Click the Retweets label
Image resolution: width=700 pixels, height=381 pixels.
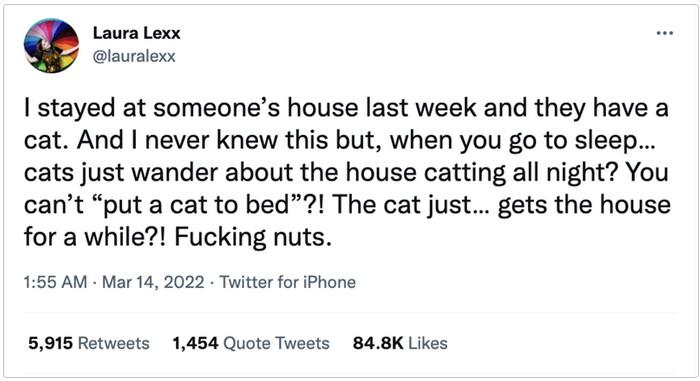pos(114,343)
